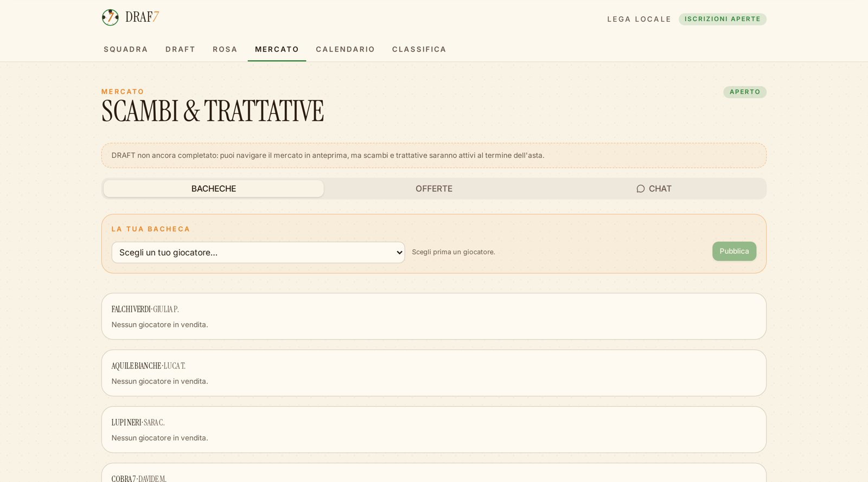The width and height of the screenshot is (868, 482).
Task: Open the Squadra navigation tab
Action: pos(126,49)
